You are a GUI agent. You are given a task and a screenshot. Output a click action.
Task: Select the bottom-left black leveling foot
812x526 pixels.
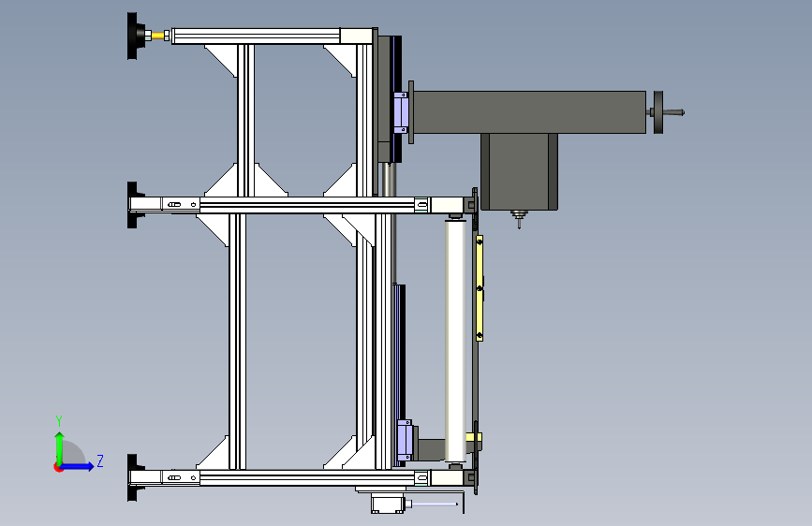[134, 477]
